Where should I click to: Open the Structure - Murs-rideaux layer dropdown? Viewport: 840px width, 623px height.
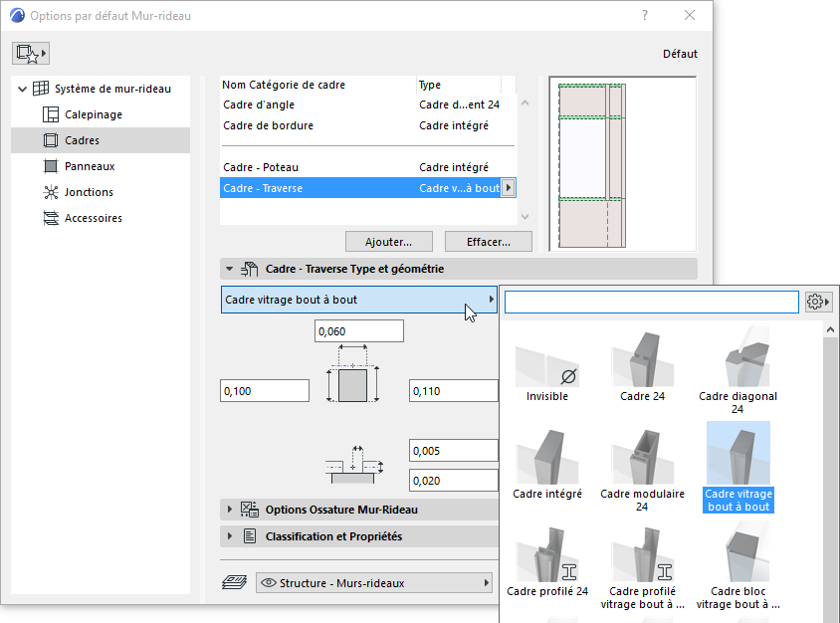click(374, 583)
